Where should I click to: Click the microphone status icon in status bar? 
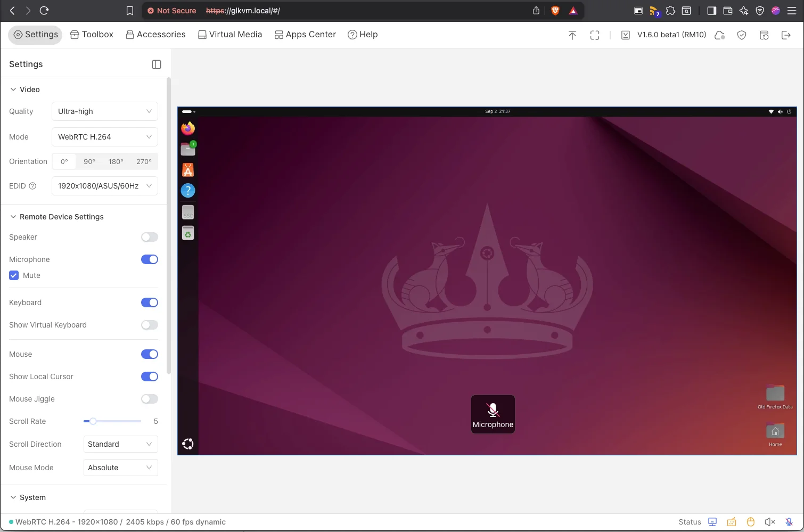point(789,522)
